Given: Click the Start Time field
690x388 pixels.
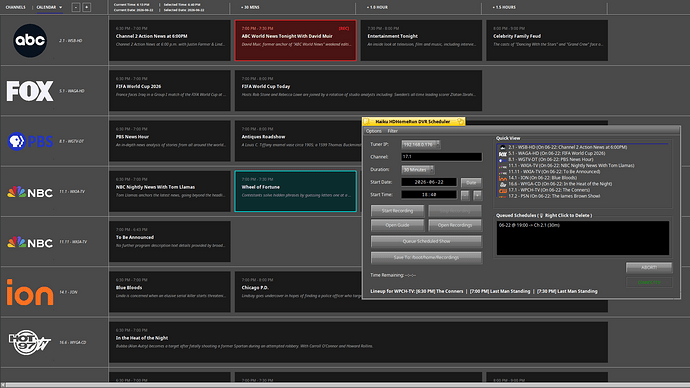Looking at the screenshot, I should tap(429, 194).
